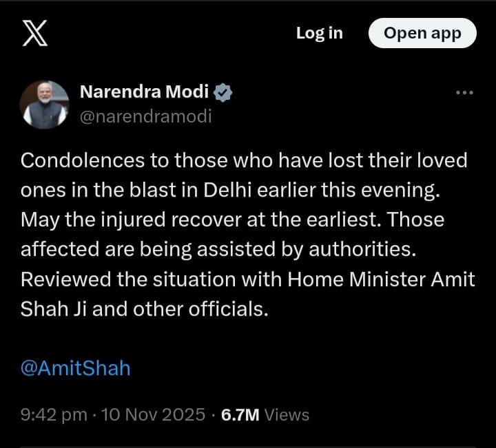The width and height of the screenshot is (496, 448).
Task: Click the 9:42 pm timestamp
Action: click(54, 414)
